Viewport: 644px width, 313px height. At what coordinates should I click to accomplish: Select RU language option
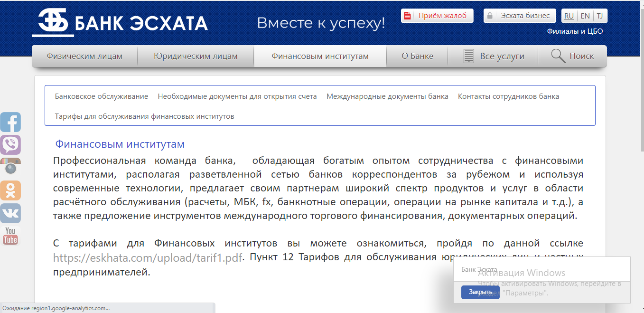(x=569, y=16)
